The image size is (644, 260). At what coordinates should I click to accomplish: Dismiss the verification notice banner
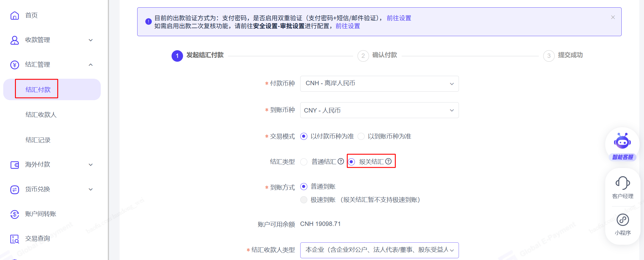point(613,17)
